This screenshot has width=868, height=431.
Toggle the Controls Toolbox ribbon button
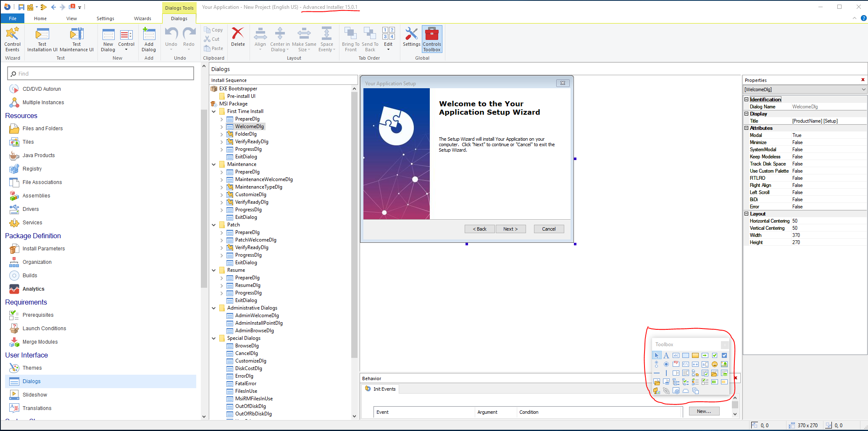click(432, 39)
